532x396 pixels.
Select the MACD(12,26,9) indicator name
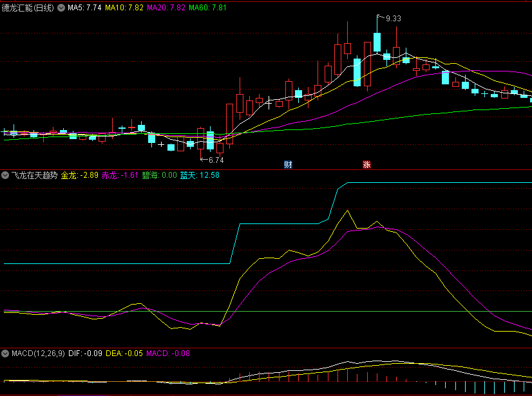[39, 354]
